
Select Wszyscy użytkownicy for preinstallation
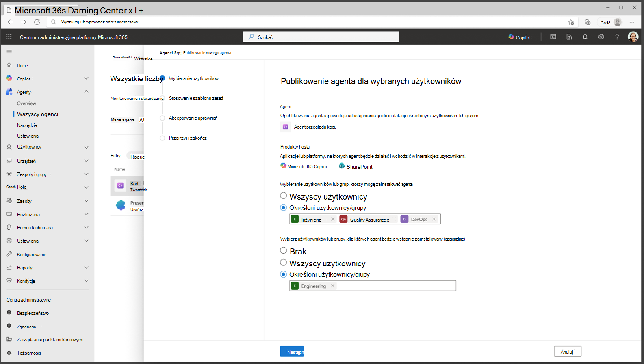(x=284, y=262)
